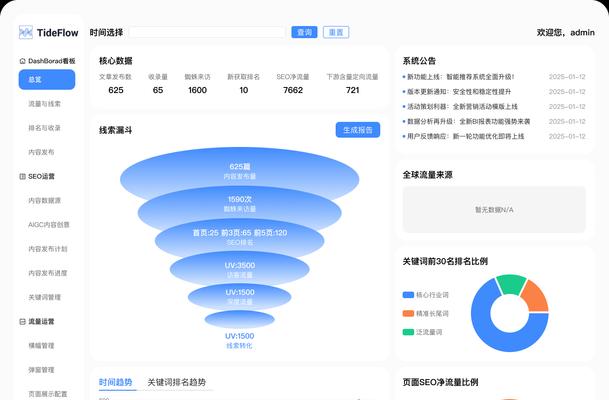Select the 总览 sidebar item
The height and width of the screenshot is (400, 609).
click(x=47, y=80)
